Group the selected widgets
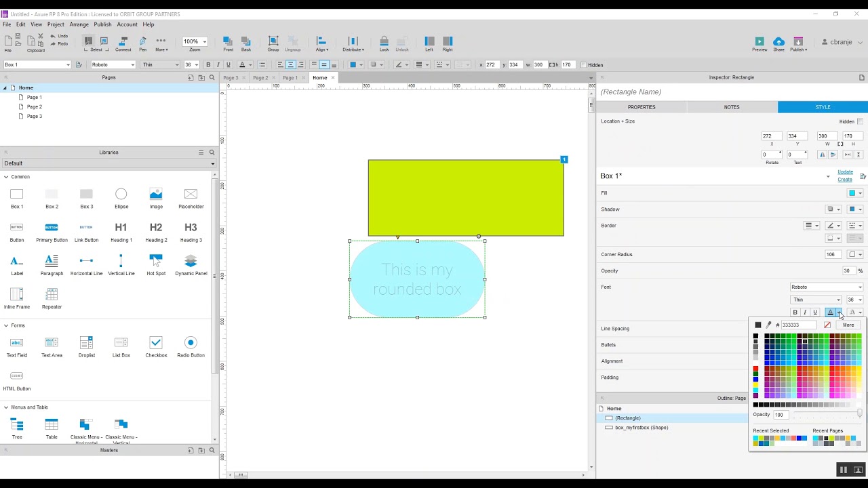 [x=273, y=43]
